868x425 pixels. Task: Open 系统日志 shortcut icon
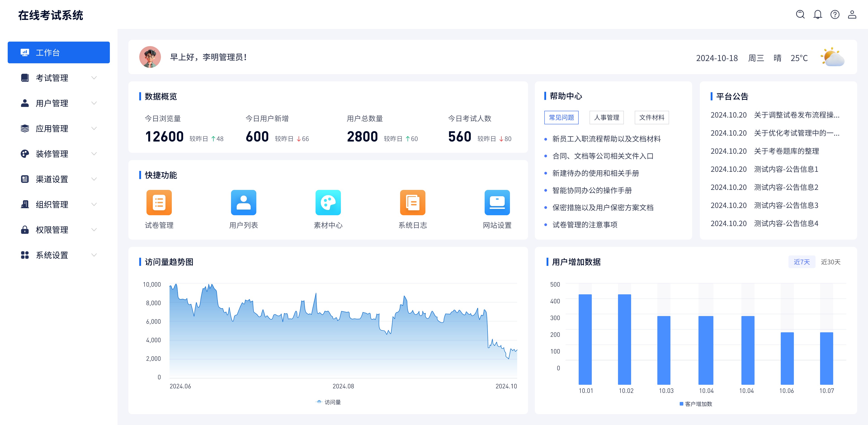pos(413,202)
